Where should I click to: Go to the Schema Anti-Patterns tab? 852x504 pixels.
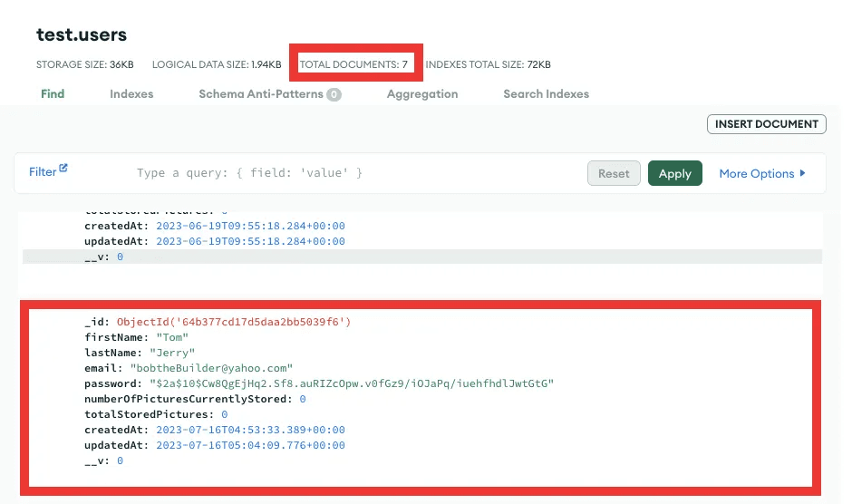(262, 94)
